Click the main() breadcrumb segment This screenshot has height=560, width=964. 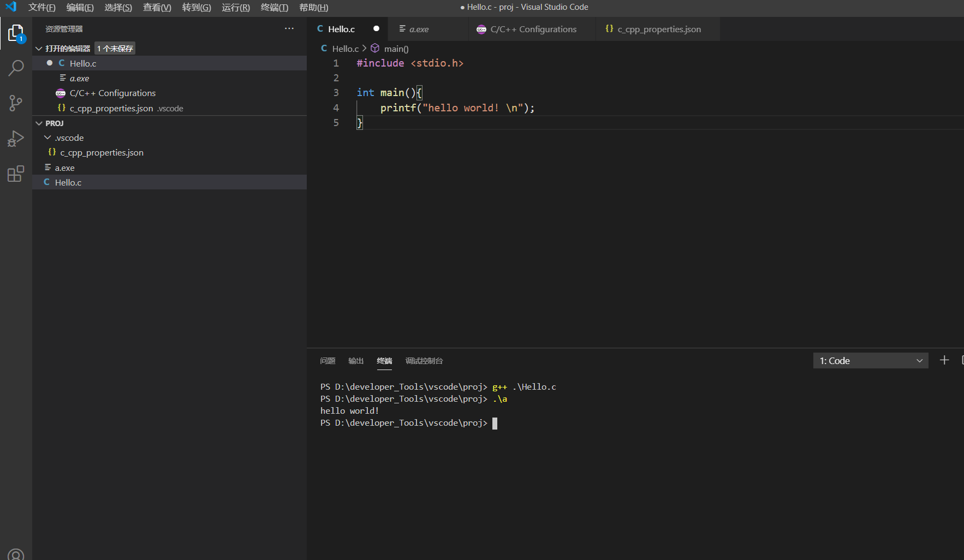tap(396, 49)
